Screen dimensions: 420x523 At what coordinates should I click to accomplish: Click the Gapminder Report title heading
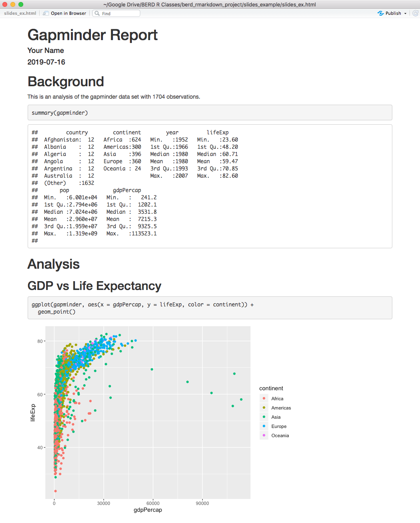click(x=93, y=35)
